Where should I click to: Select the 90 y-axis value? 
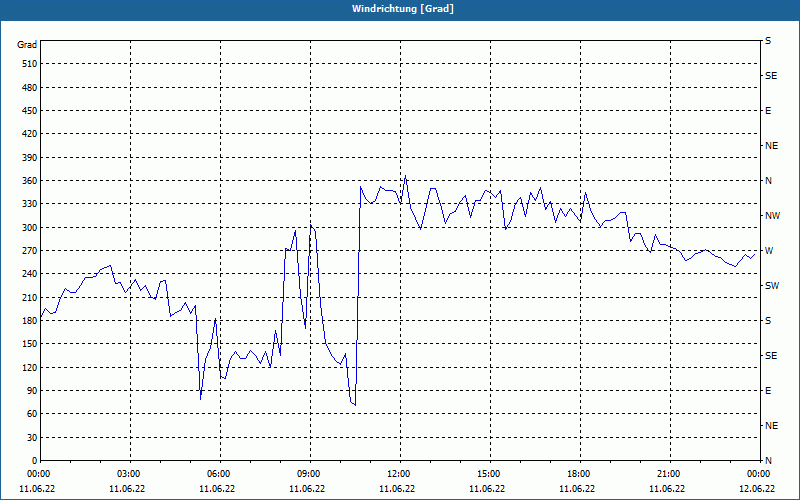pyautogui.click(x=32, y=391)
